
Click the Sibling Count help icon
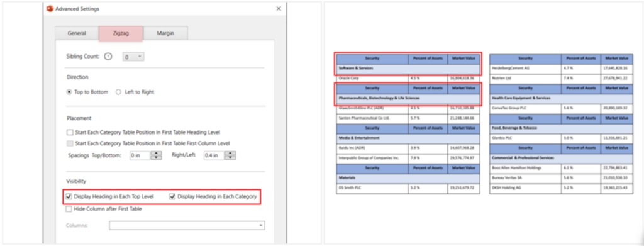tap(108, 57)
